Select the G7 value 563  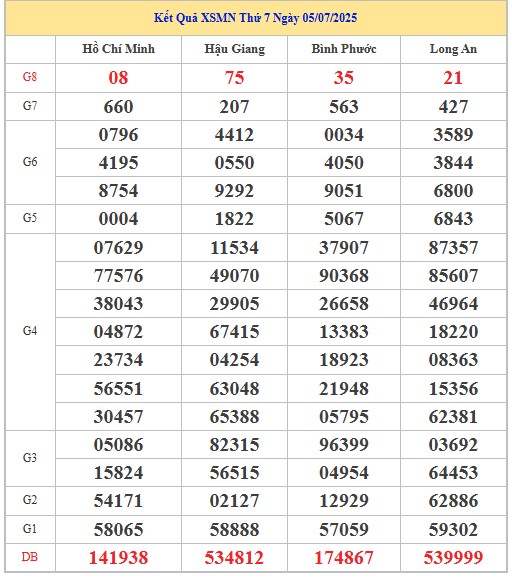(344, 107)
